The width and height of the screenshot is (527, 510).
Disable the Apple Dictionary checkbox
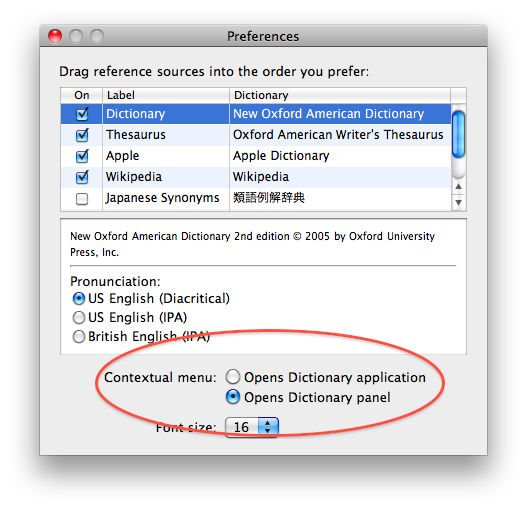coord(82,156)
